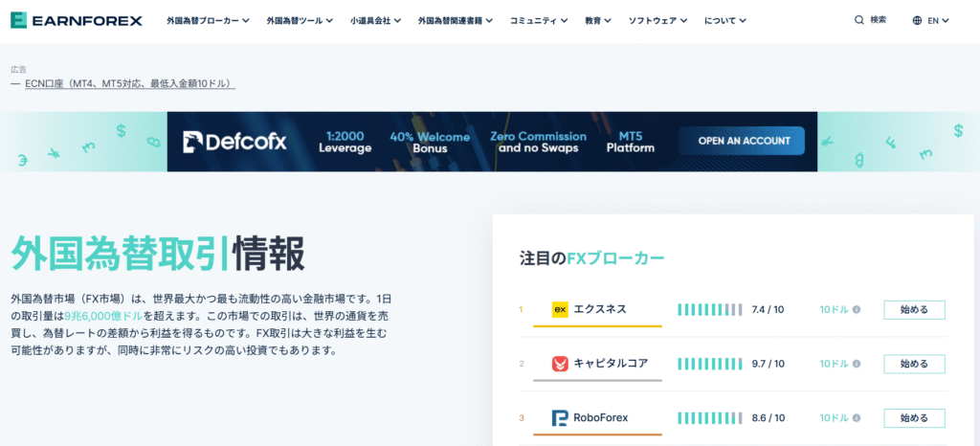
Task: Expand the 外国為替関連書籍 menu
Action: pos(456,21)
